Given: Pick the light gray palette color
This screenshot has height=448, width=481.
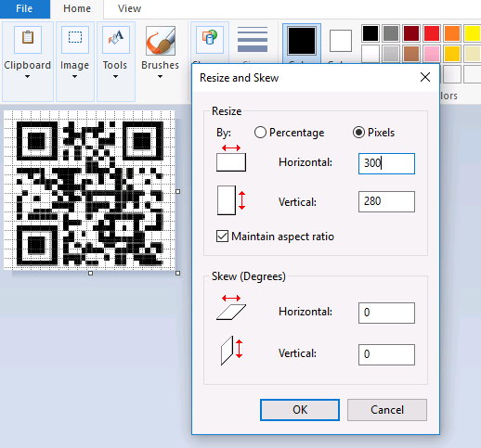Looking at the screenshot, I should (391, 54).
